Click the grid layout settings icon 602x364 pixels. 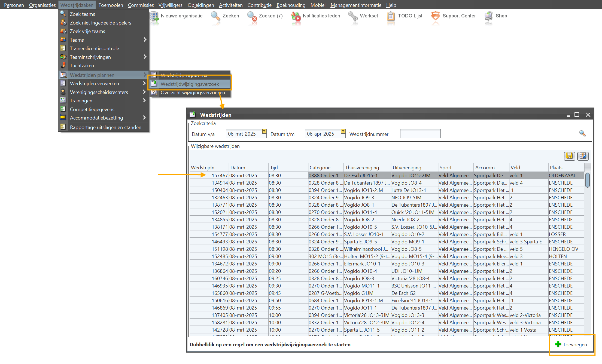[x=583, y=156]
